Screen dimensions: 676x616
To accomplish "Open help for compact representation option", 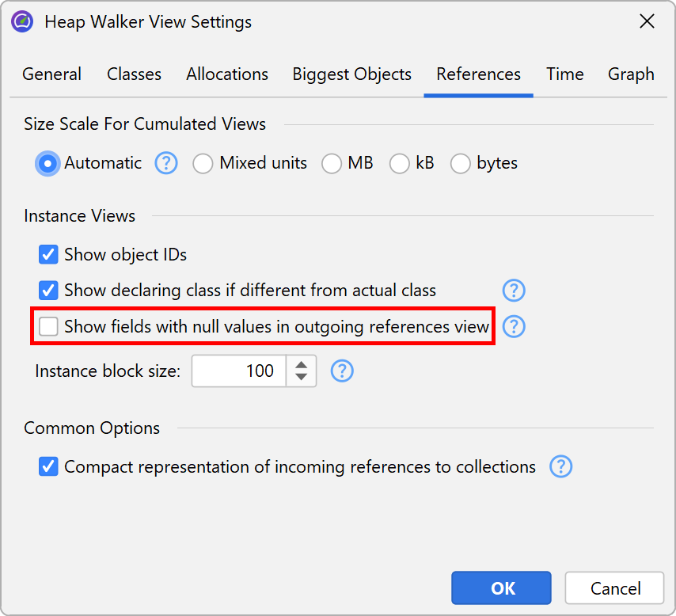I will tap(560, 467).
